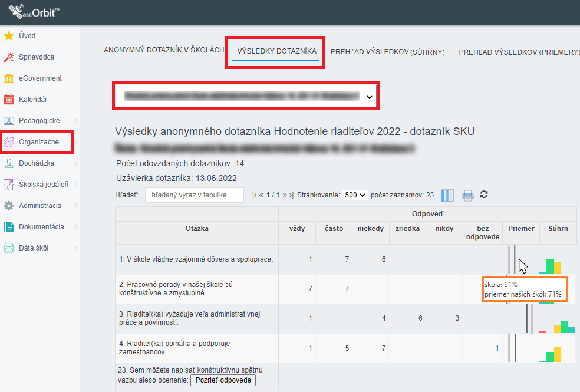This screenshot has height=392, width=580.
Task: Click Priemer marker for question 3
Action: (x=530, y=318)
